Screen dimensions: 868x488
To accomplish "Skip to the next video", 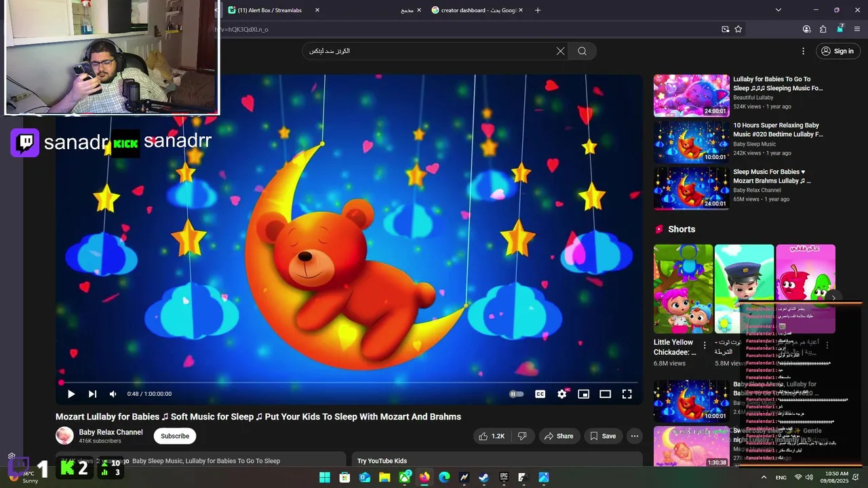I will pos(92,394).
